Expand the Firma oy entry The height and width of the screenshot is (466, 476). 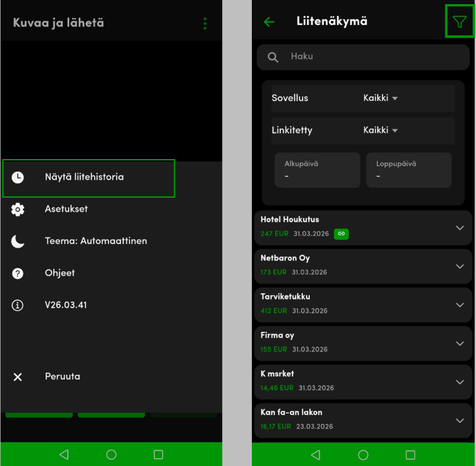point(460,344)
